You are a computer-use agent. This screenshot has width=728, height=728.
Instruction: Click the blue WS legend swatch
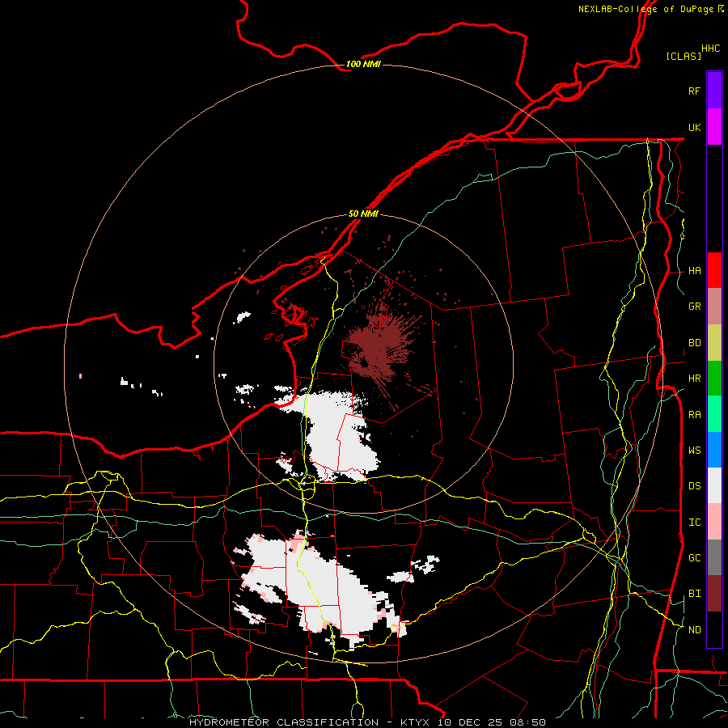714,450
